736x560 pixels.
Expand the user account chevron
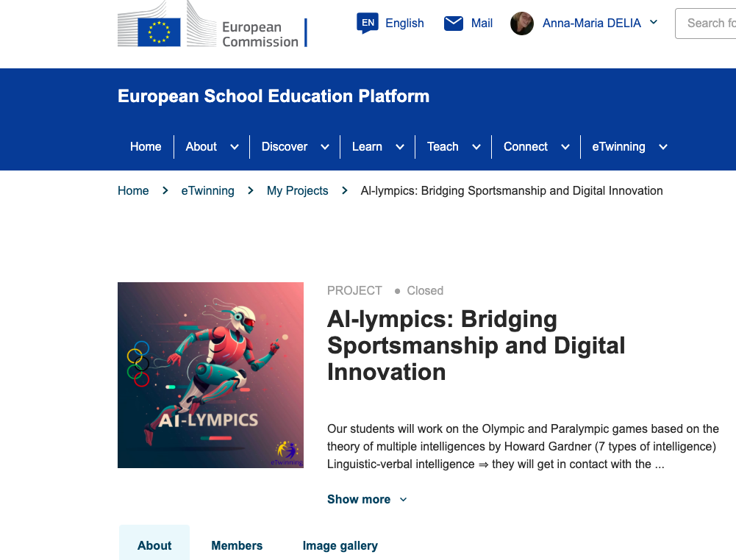point(654,23)
